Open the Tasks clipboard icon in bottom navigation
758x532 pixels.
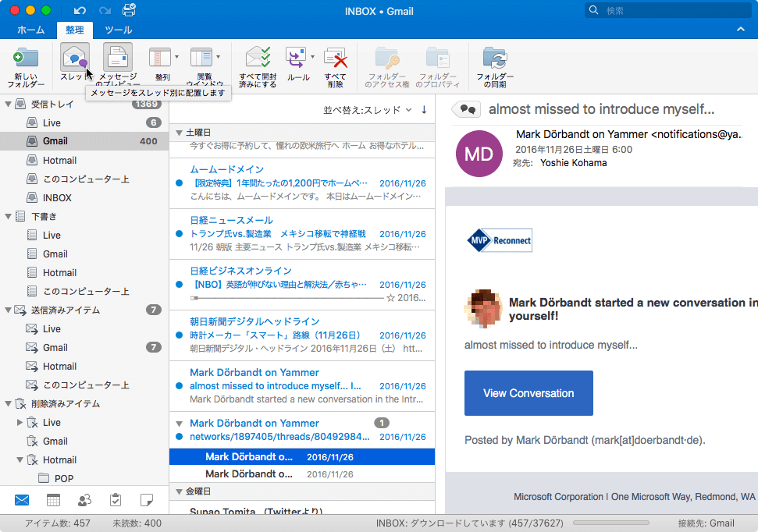[116, 500]
